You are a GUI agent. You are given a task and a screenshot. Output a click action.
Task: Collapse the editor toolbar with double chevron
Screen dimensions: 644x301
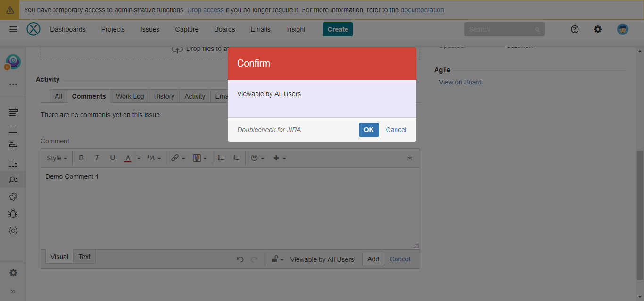(410, 158)
